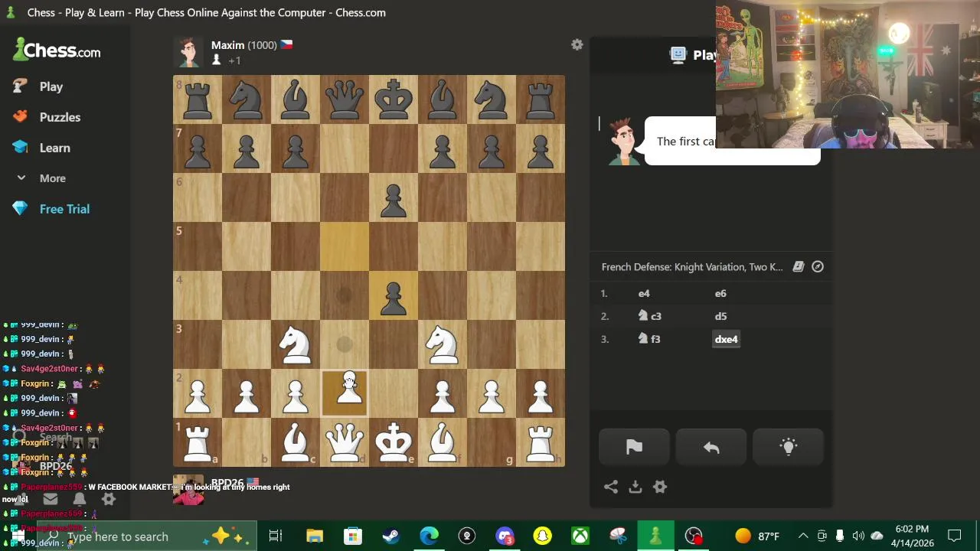The height and width of the screenshot is (551, 980).
Task: Click the active Chess pawn taskbar icon
Action: [655, 536]
